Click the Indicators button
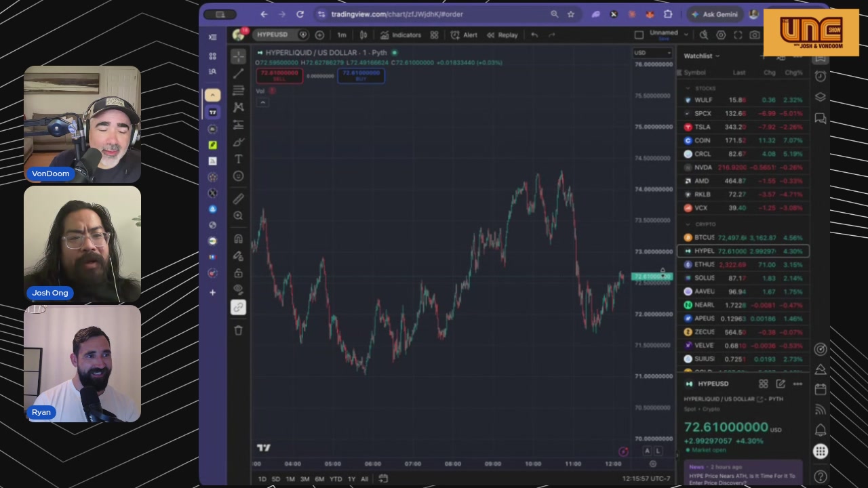 point(401,35)
